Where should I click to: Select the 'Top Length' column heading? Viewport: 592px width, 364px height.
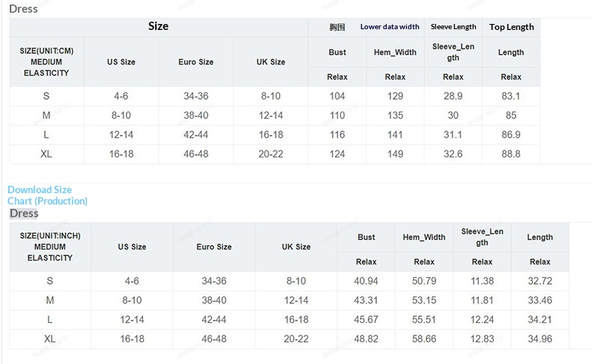[511, 27]
